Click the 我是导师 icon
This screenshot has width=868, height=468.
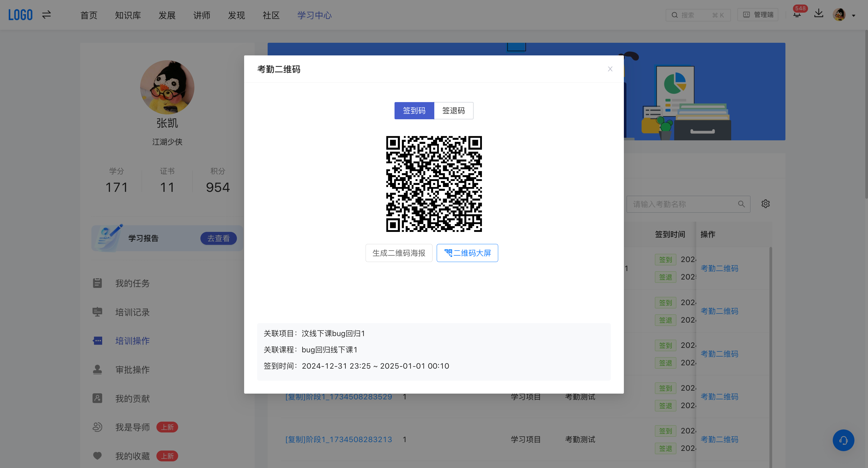coord(97,427)
